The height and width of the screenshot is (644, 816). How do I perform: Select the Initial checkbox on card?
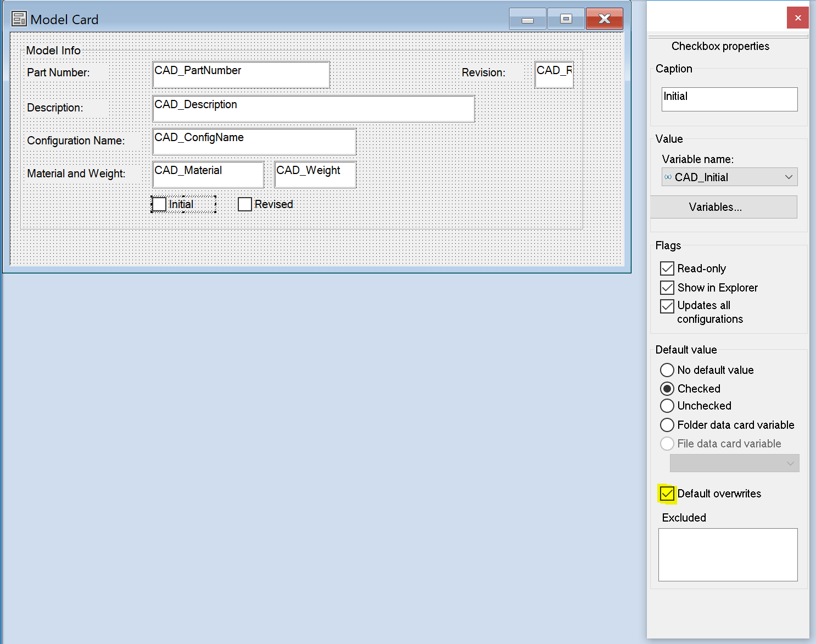pyautogui.click(x=159, y=204)
